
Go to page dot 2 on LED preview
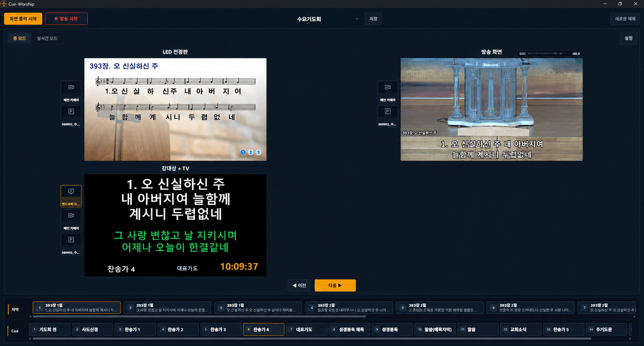[x=250, y=152]
